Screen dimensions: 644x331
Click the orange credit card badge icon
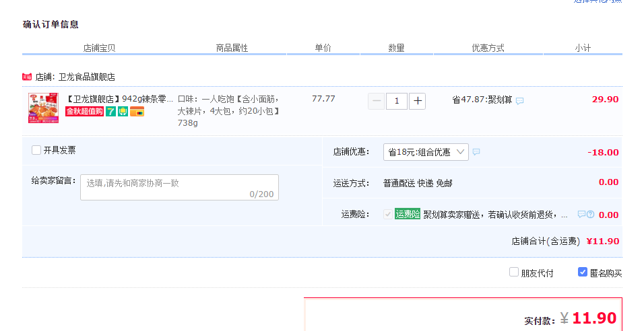137,111
